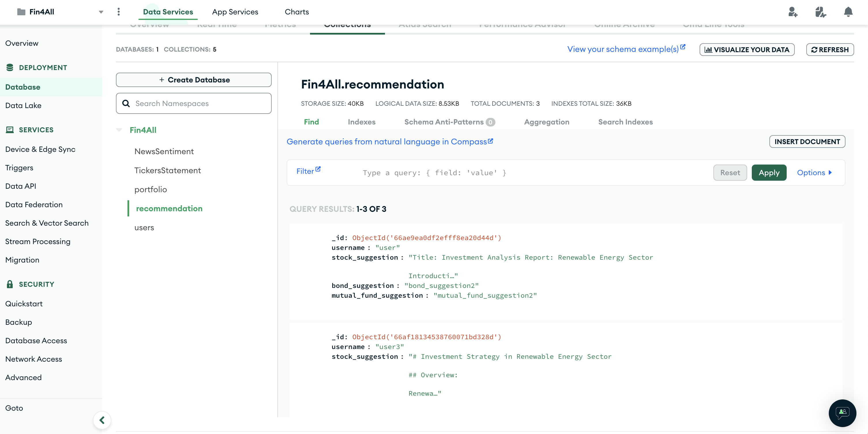Open the Aggregation tab
Screen dimensions: 868x434
(x=546, y=122)
